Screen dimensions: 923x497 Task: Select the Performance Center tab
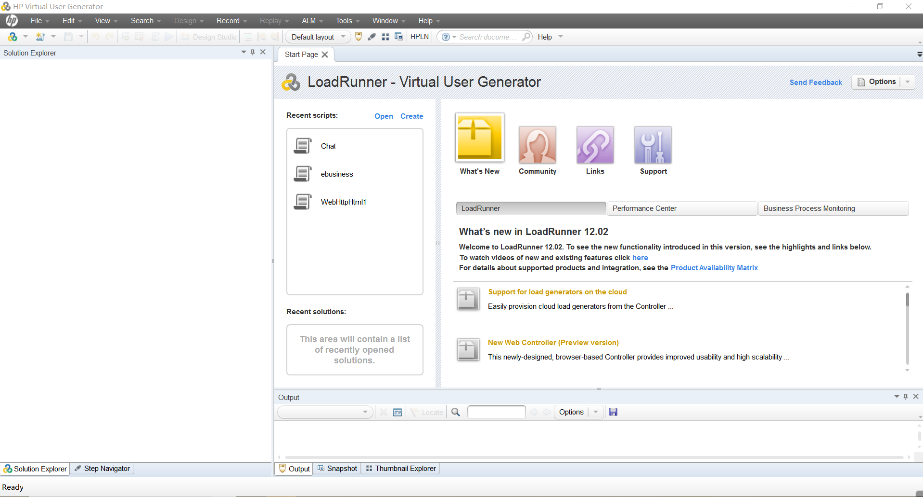pos(682,208)
